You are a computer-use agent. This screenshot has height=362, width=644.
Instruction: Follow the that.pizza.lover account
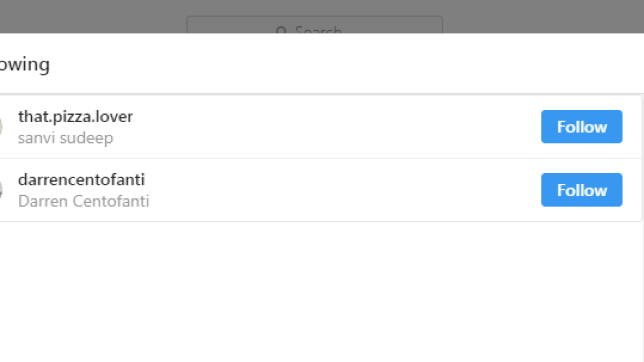click(582, 127)
